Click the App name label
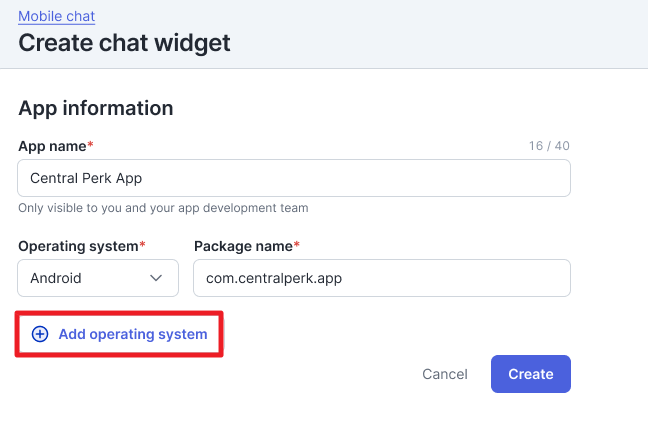This screenshot has width=648, height=448. [52, 146]
